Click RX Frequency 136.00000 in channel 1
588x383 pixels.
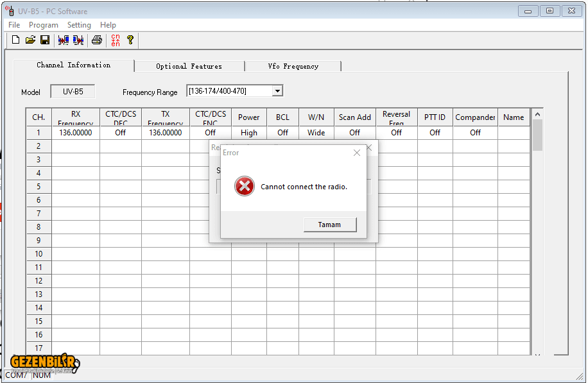pos(76,133)
